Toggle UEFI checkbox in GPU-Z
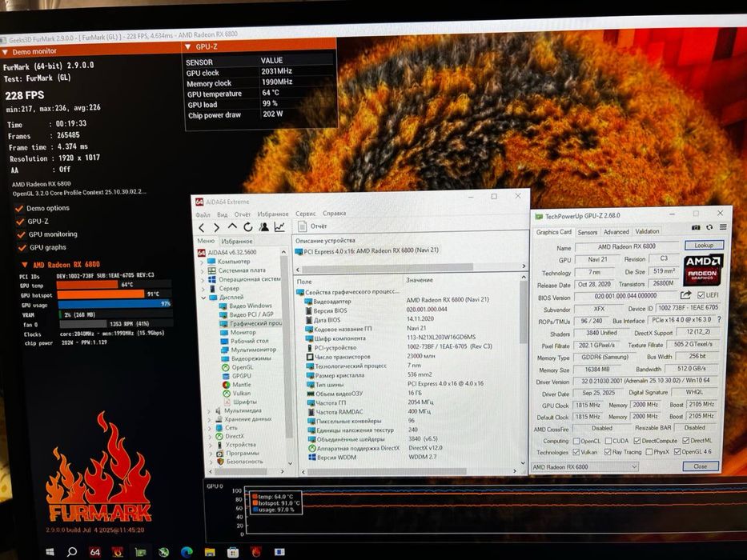This screenshot has width=747, height=560. point(701,295)
